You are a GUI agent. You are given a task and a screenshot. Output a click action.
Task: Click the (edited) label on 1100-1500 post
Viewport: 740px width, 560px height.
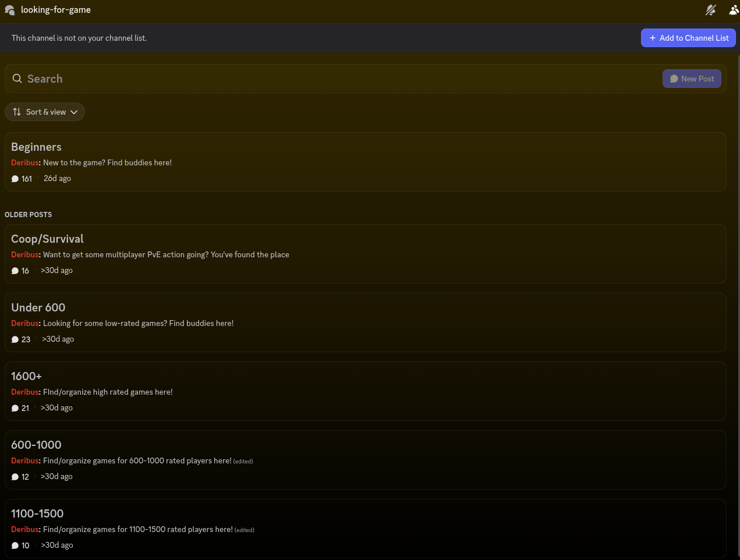point(245,530)
